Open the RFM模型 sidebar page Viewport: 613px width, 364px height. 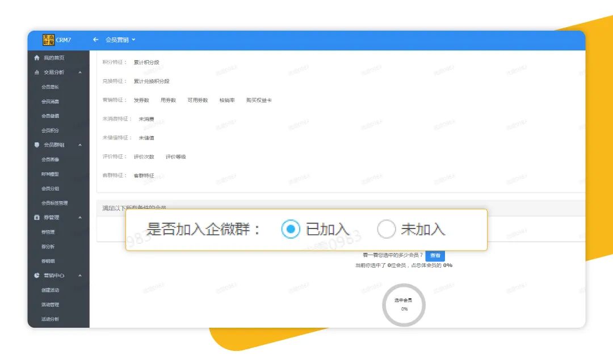(50, 174)
